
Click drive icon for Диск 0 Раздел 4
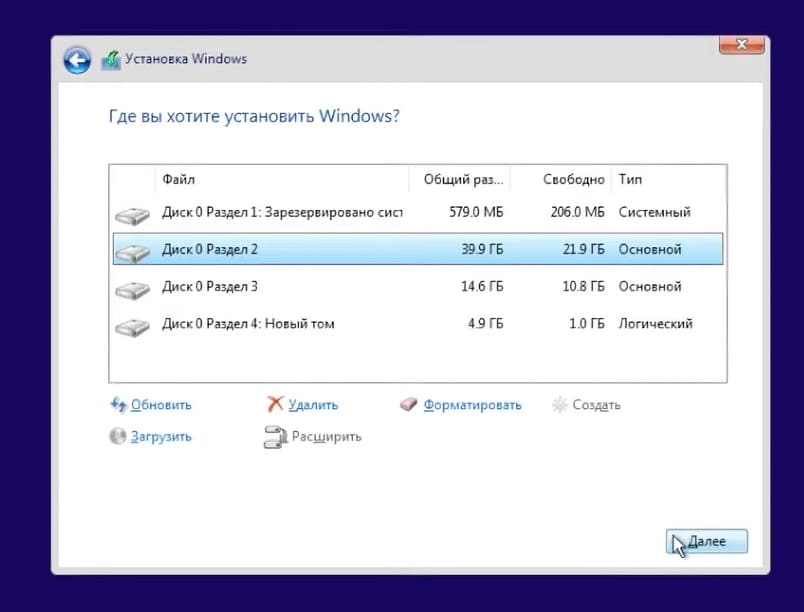pyautogui.click(x=132, y=327)
